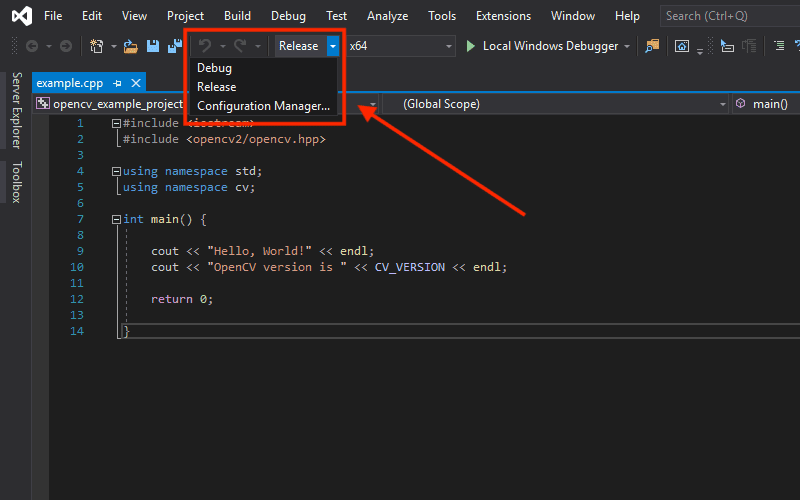
Task: Click the indent lines toolbar icon
Action: pyautogui.click(x=779, y=46)
